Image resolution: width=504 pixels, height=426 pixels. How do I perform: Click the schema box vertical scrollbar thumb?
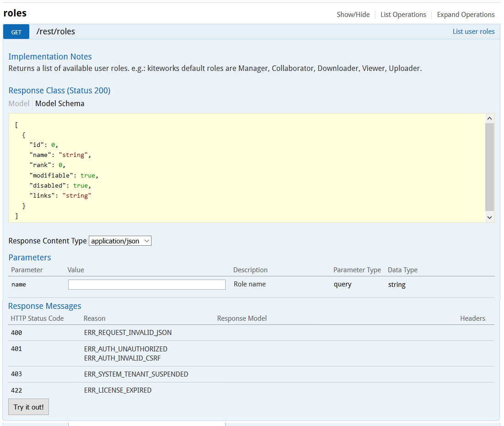click(x=489, y=166)
